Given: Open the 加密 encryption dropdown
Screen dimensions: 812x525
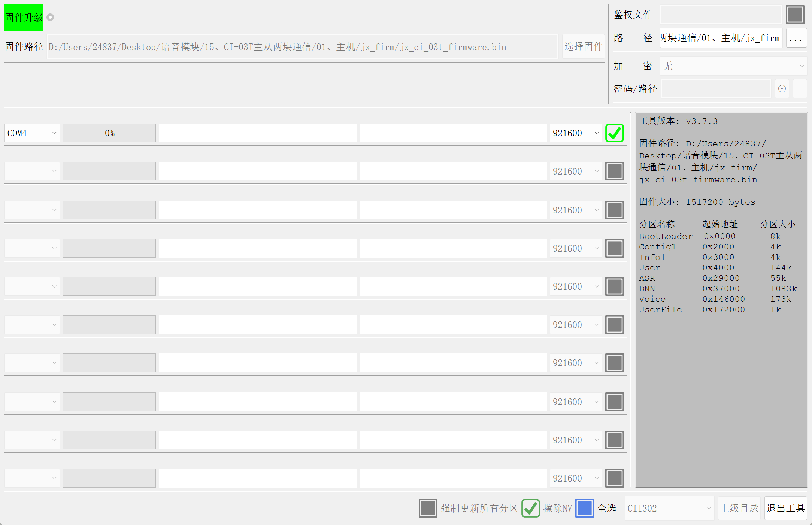Looking at the screenshot, I should (732, 66).
